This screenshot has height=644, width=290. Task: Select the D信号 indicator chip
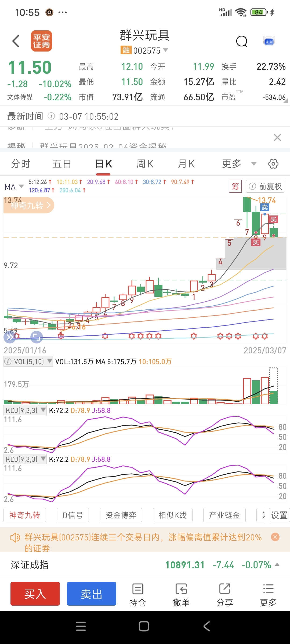(73, 515)
